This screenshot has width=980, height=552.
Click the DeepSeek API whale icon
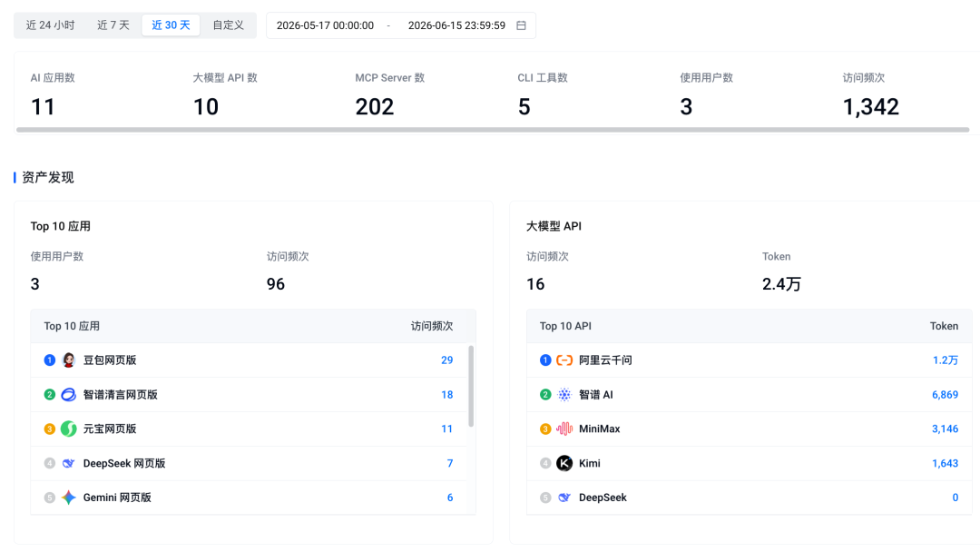pos(564,498)
